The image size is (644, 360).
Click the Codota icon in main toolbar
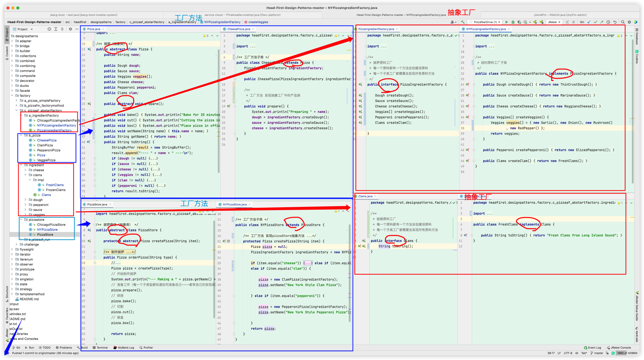pos(636,22)
